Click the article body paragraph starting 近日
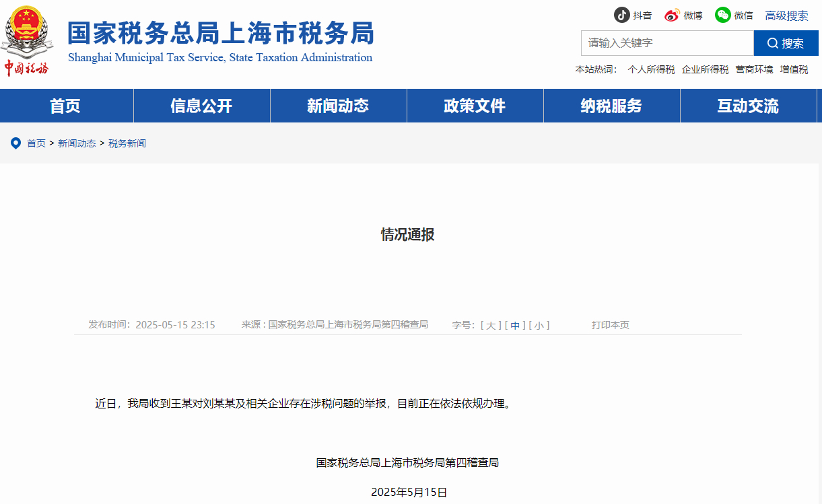Viewport: 822px width, 504px height. click(304, 404)
